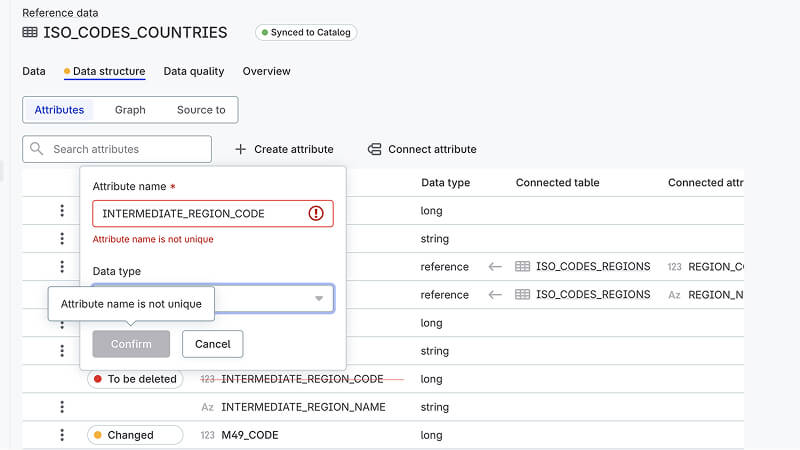Select the Data structure tab
This screenshot has height=450, width=800.
[x=105, y=71]
